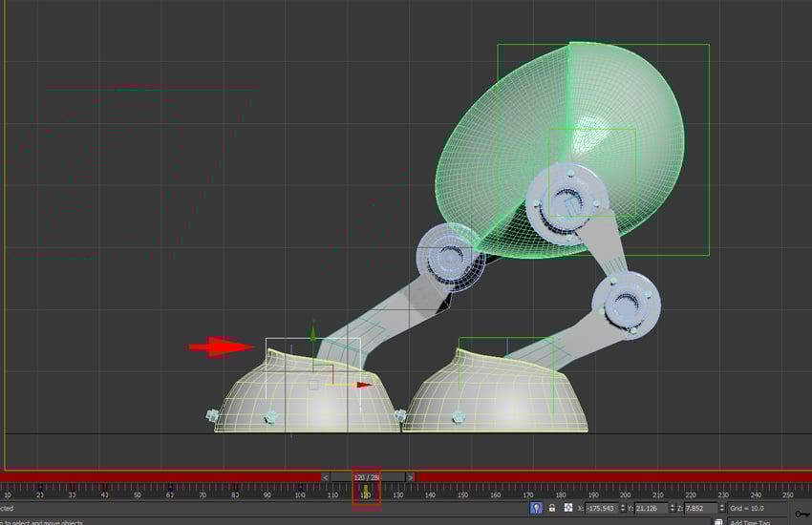Image resolution: width=812 pixels, height=525 pixels.
Task: Select the keyframe marker at frame 100
Action: pyautogui.click(x=300, y=487)
